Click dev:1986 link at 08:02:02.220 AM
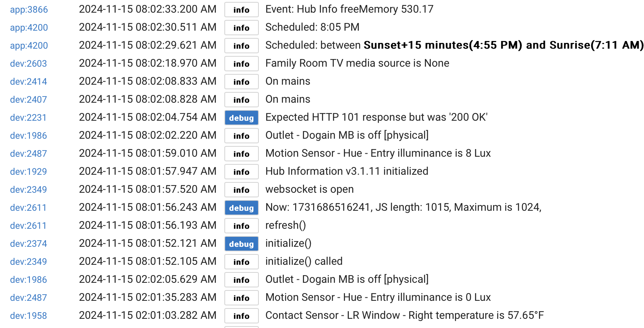The image size is (644, 328). click(x=28, y=136)
